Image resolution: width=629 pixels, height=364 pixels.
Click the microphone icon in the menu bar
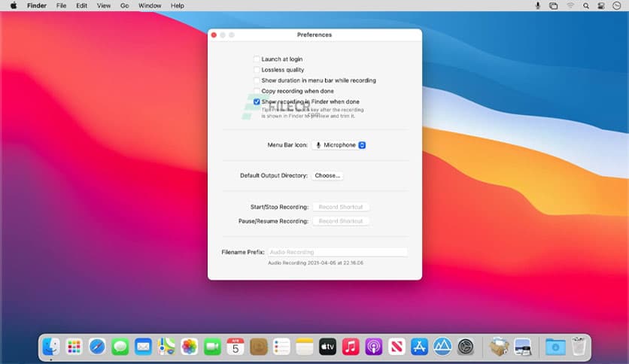click(538, 5)
